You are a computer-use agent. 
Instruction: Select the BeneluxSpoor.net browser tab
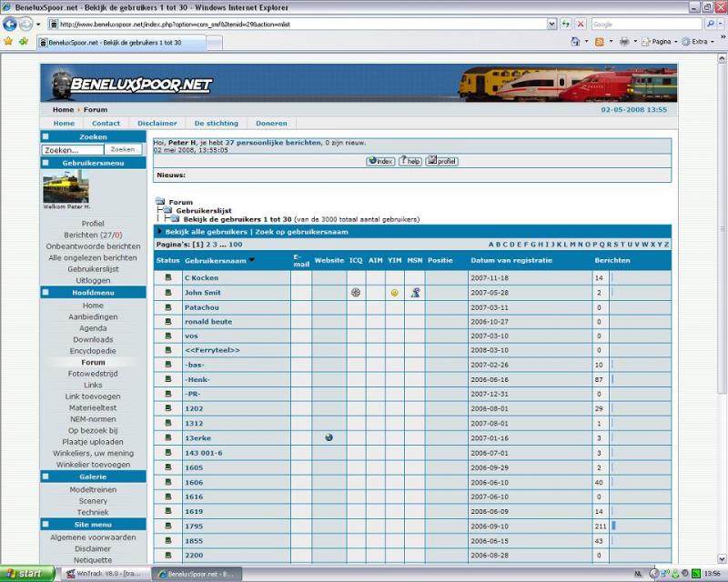pyautogui.click(x=121, y=43)
